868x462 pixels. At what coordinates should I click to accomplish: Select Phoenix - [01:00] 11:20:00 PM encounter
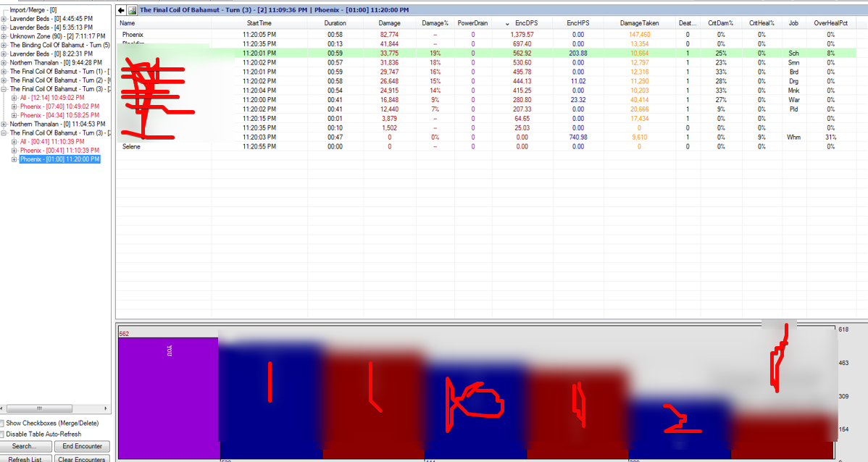pos(60,159)
